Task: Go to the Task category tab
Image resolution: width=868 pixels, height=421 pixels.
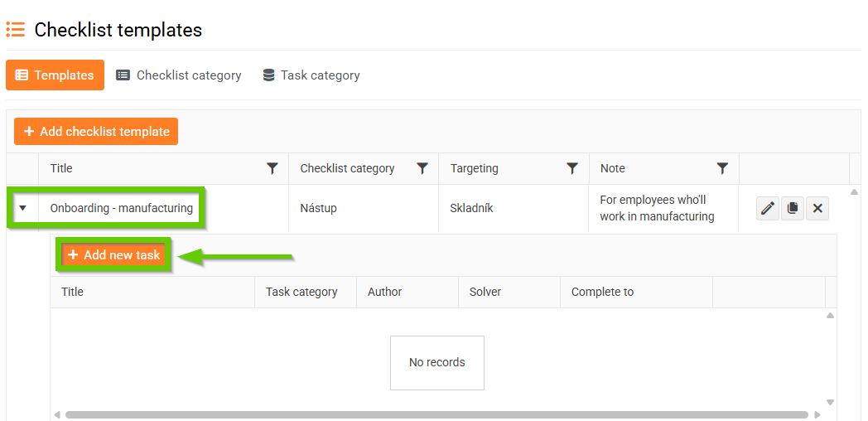Action: 311,75
